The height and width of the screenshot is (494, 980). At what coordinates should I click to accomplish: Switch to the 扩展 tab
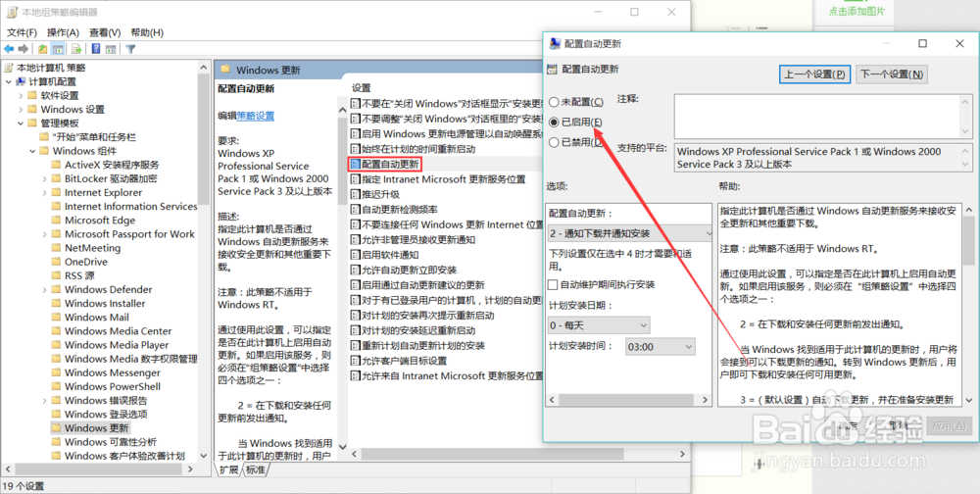click(x=228, y=469)
